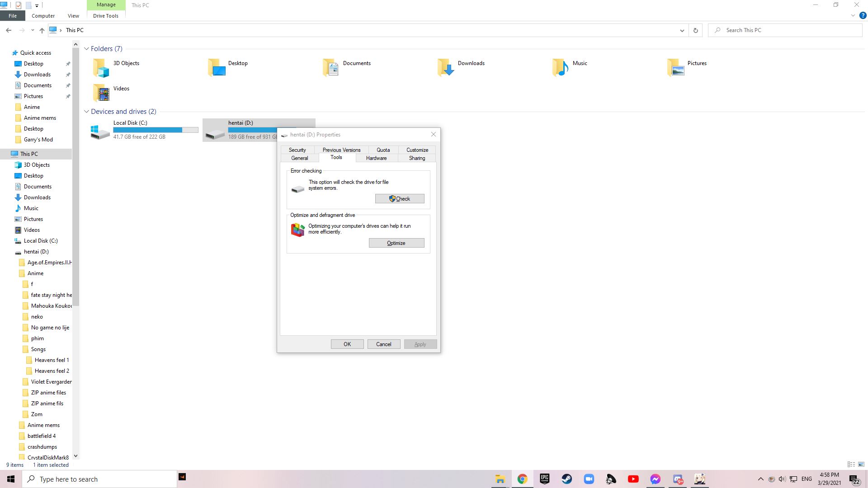Unpin Pictures from Quick access
This screenshot has width=868, height=488.
pos(68,96)
